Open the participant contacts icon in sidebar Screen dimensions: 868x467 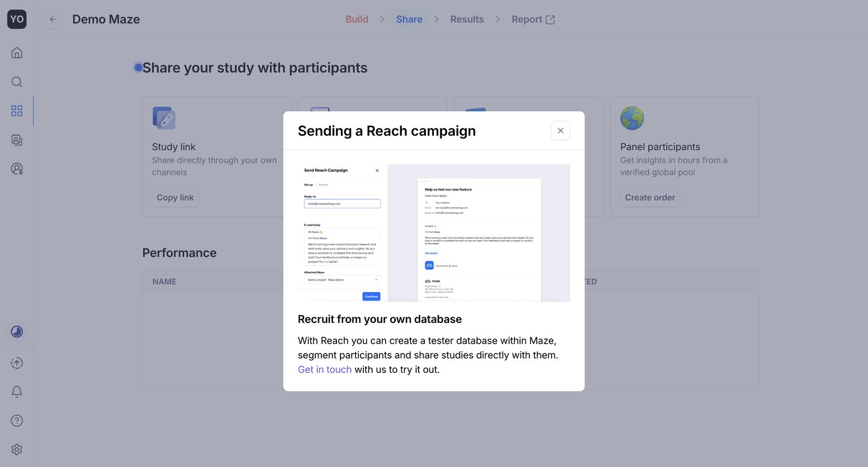[x=17, y=139]
